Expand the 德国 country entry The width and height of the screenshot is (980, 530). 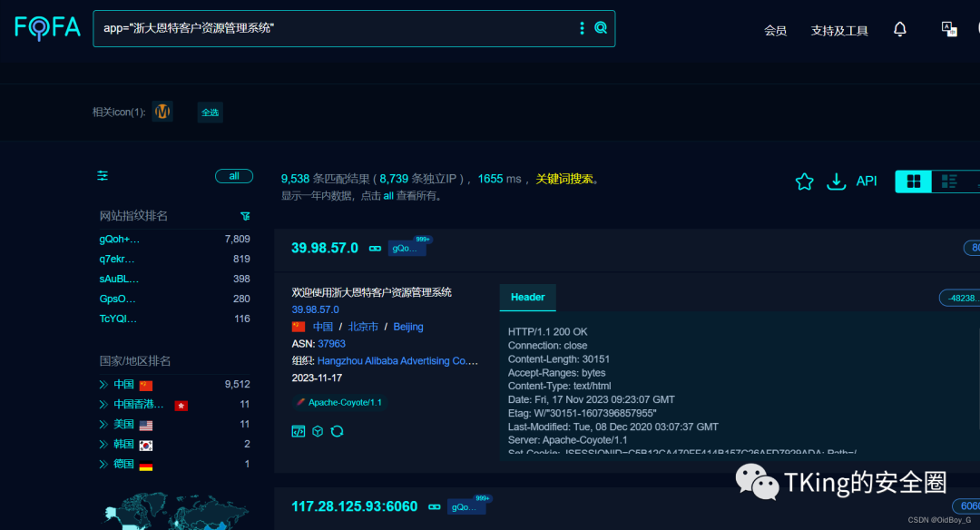(x=103, y=465)
